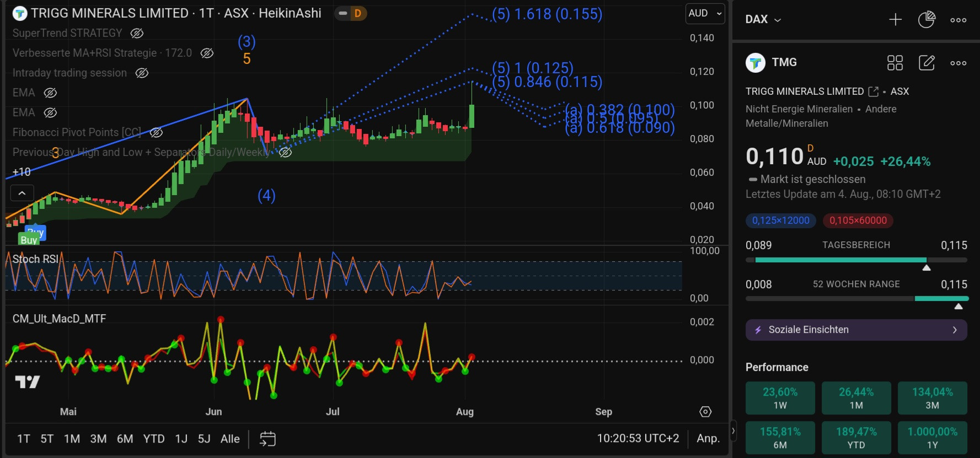Select the YTD time range
This screenshot has height=458, width=980.
click(x=154, y=439)
